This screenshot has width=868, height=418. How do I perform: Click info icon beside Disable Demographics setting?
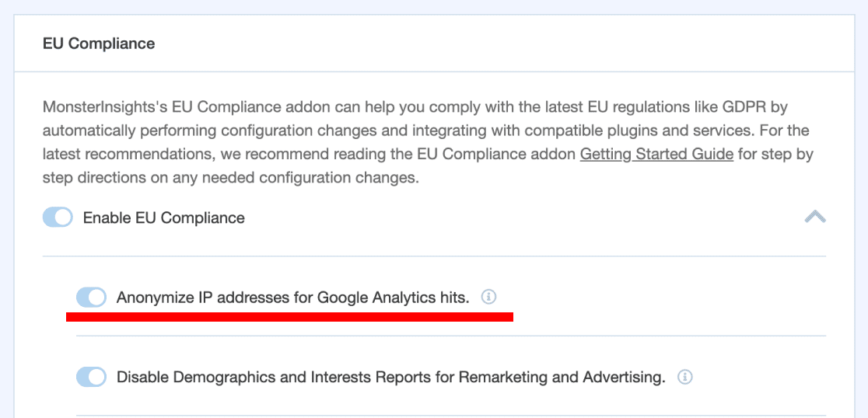(x=684, y=378)
